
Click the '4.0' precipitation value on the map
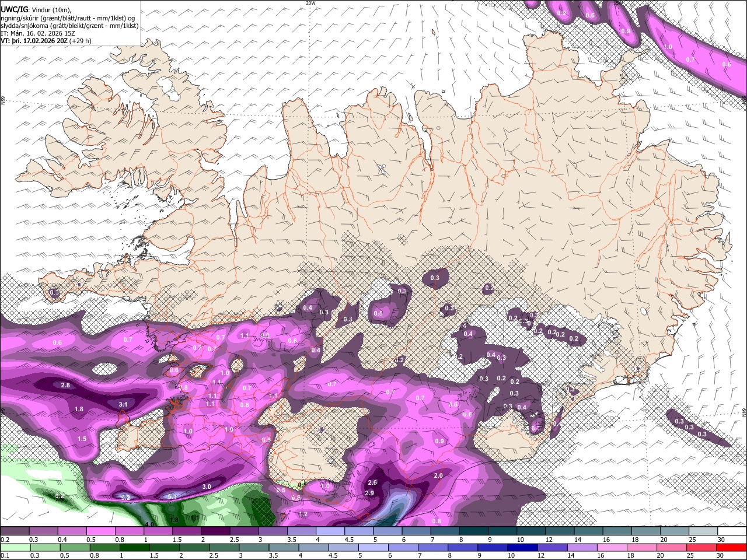pos(149,524)
